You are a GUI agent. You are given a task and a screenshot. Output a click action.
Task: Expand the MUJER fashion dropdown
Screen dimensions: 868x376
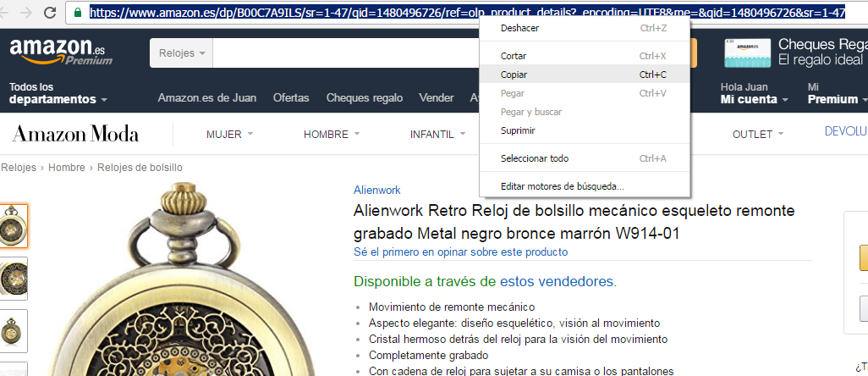point(230,134)
